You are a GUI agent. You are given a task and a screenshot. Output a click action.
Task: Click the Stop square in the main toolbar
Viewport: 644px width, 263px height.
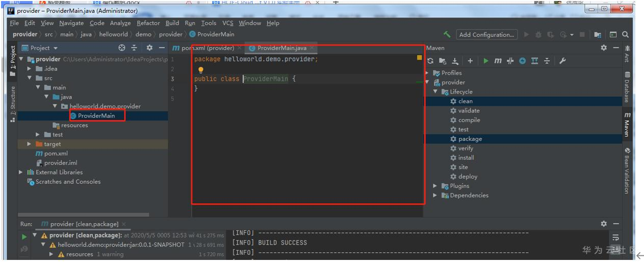583,35
